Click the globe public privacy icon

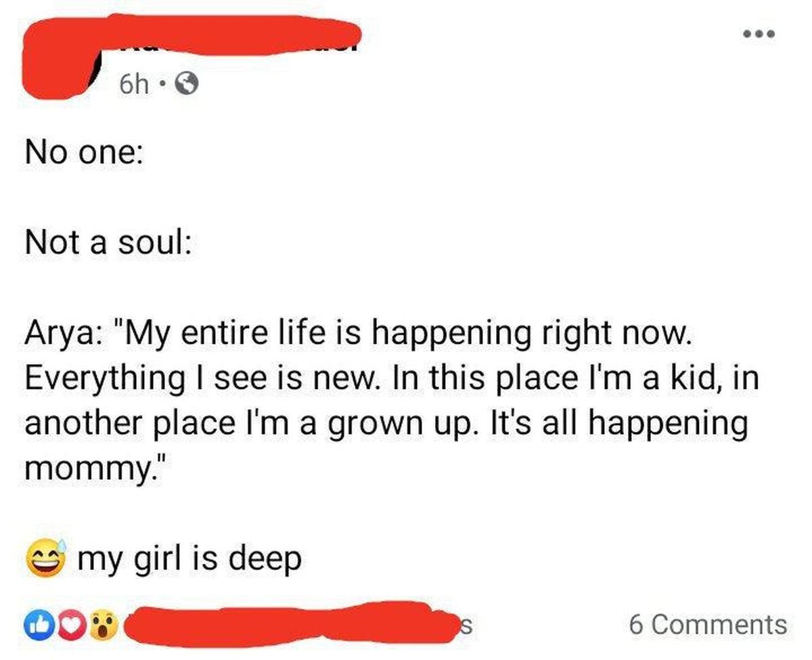tap(187, 84)
